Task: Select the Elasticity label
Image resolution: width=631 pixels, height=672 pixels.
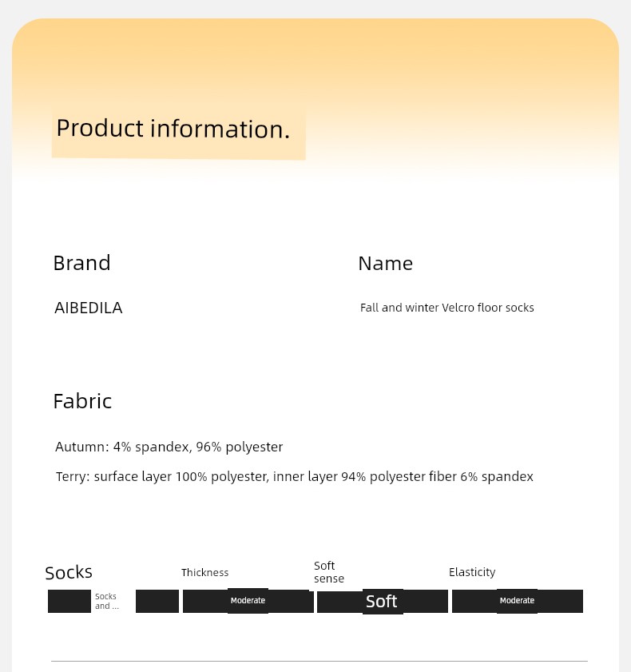Action: click(x=472, y=572)
